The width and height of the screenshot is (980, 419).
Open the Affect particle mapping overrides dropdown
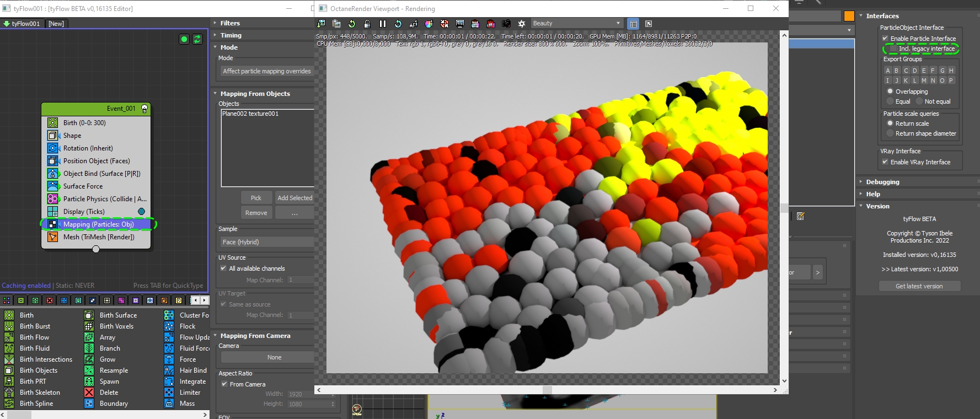[x=267, y=71]
